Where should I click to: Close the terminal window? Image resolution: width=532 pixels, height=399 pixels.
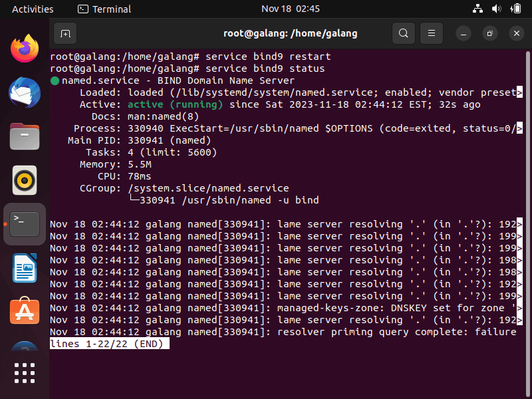517,33
